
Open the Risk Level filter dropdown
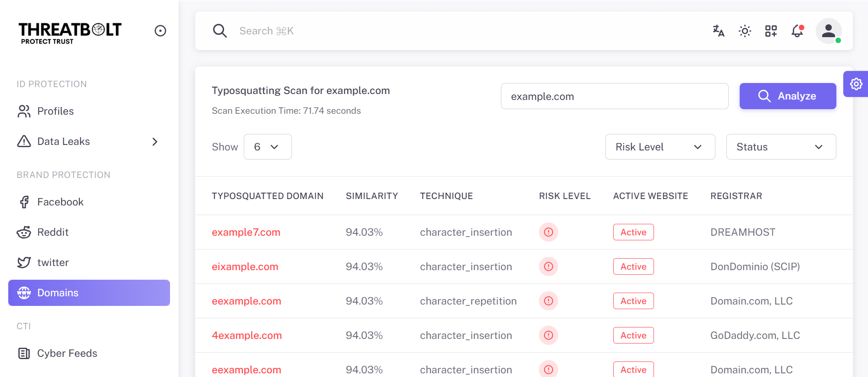click(659, 147)
